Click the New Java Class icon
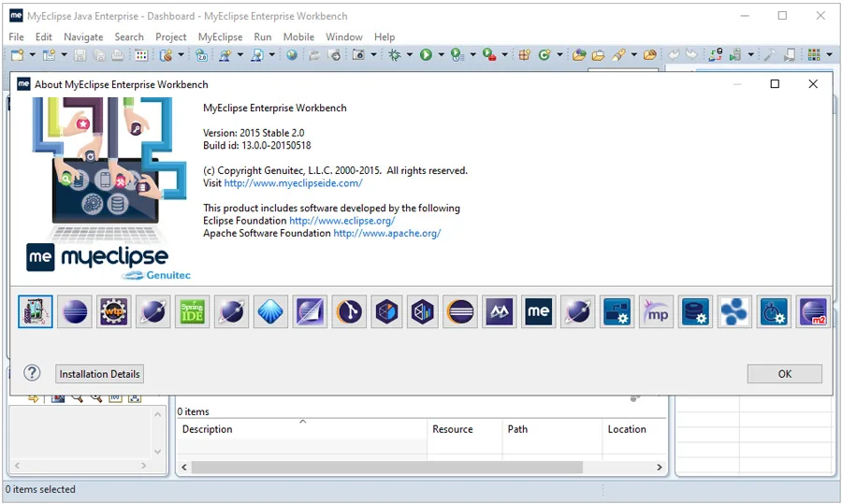The height and width of the screenshot is (504, 842). click(544, 55)
